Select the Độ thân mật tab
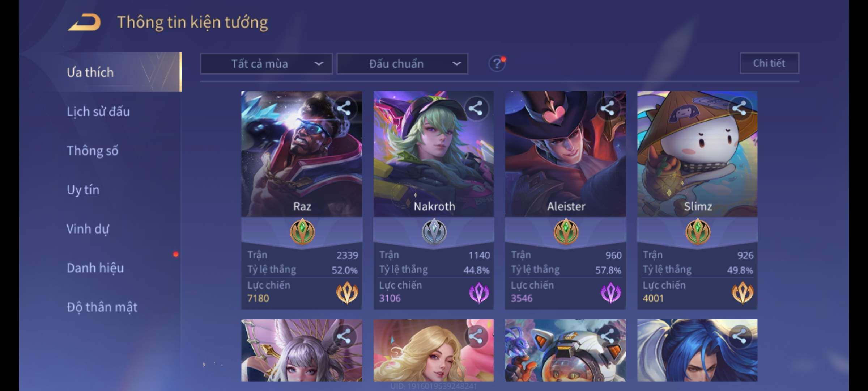This screenshot has width=868, height=391. point(102,307)
